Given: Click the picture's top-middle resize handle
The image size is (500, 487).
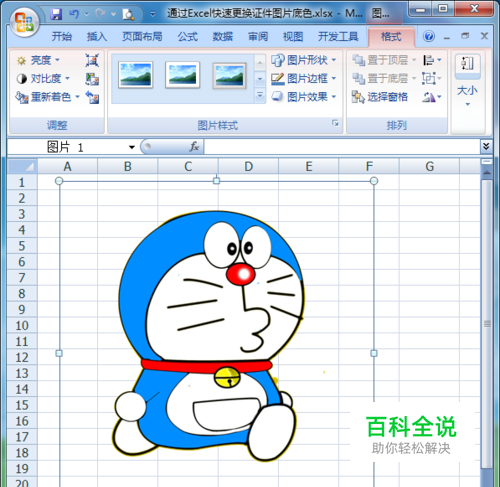Looking at the screenshot, I should coord(216,181).
